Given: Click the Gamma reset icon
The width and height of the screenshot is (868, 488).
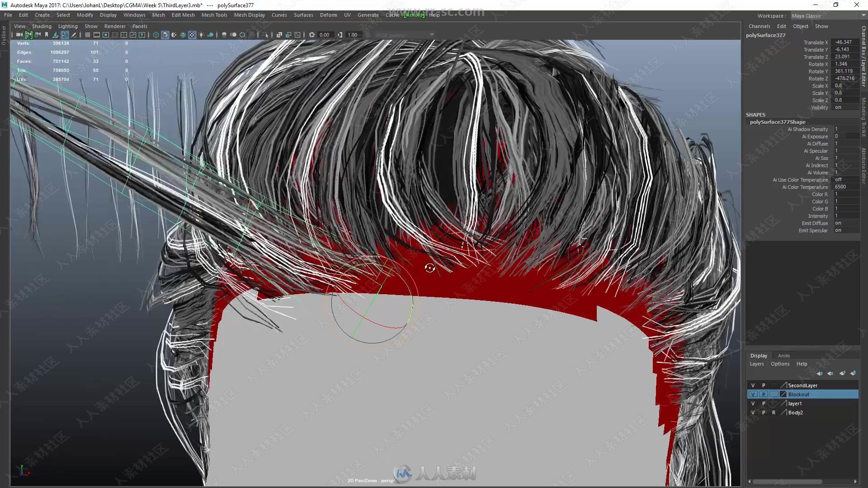Looking at the screenshot, I should tap(340, 35).
